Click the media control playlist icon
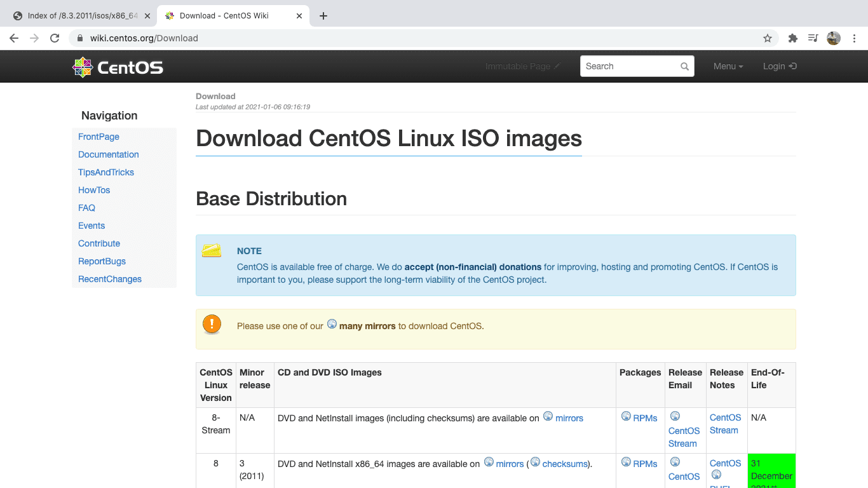The width and height of the screenshot is (868, 488). tap(813, 38)
